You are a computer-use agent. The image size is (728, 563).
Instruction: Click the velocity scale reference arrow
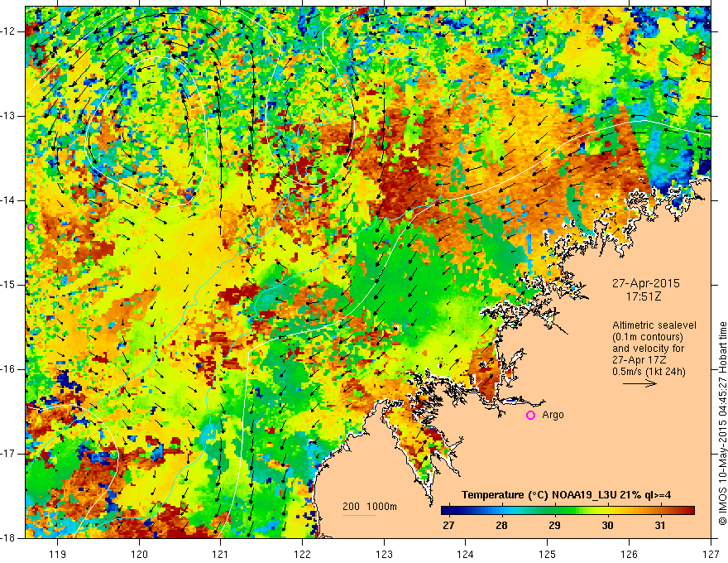(x=639, y=383)
